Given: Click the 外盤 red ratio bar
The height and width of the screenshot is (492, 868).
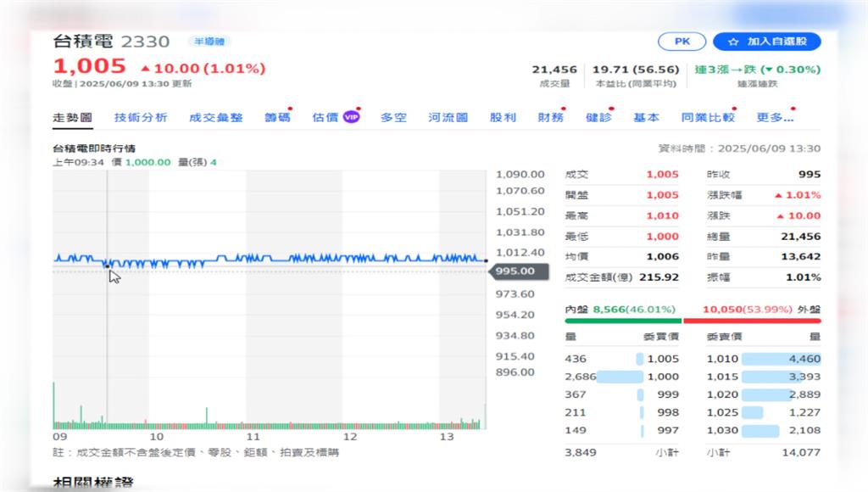Looking at the screenshot, I should tap(752, 321).
